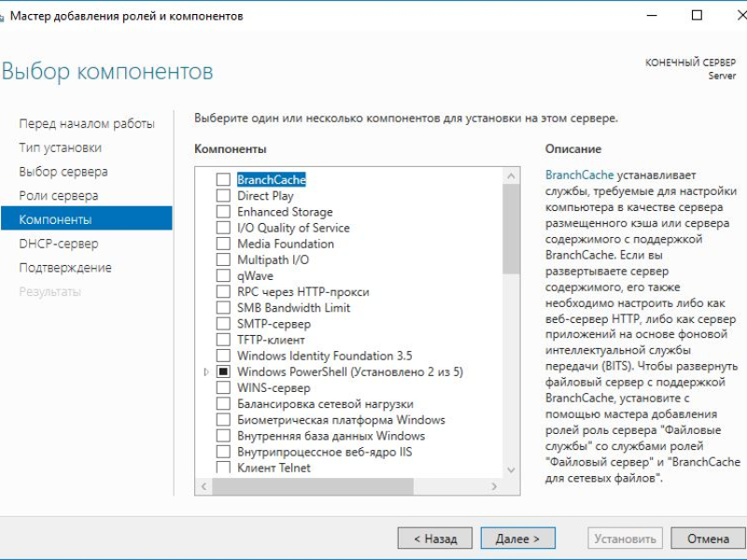Viewport: 747px width, 560px height.
Task: Proceed with the Далее button
Action: 518,539
